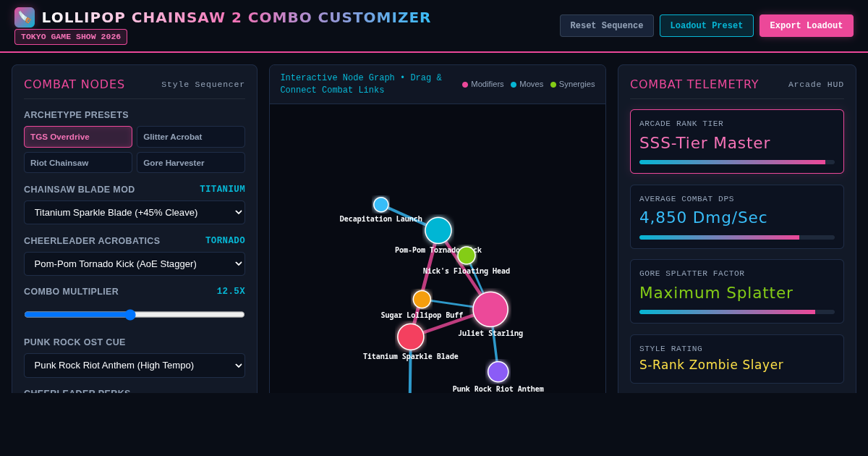Click the chainsaw app logo icon

click(x=25, y=17)
